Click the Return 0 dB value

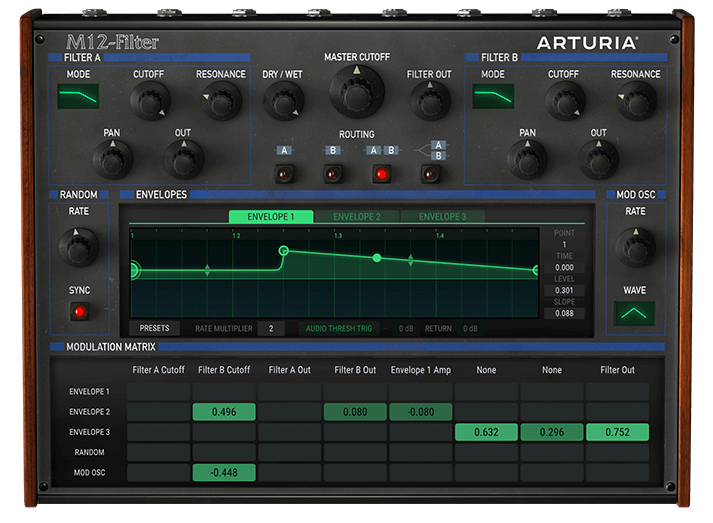point(471,328)
